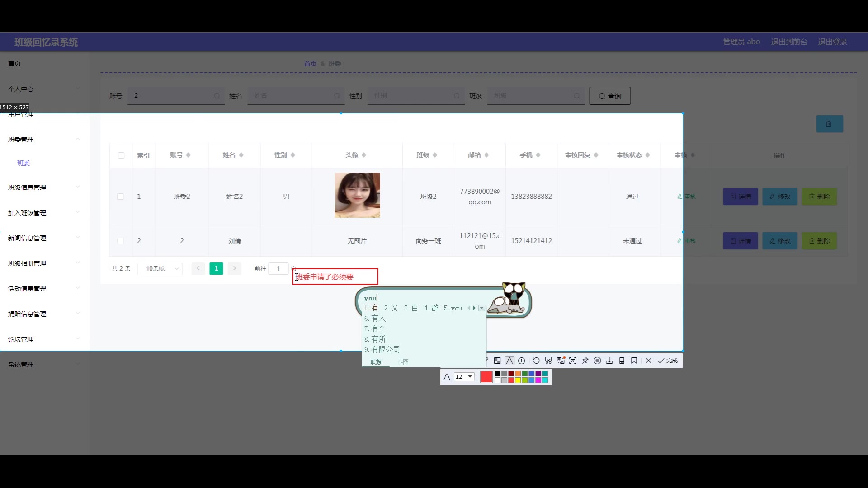Open the 10条/页 page size dropdown

[x=160, y=268]
